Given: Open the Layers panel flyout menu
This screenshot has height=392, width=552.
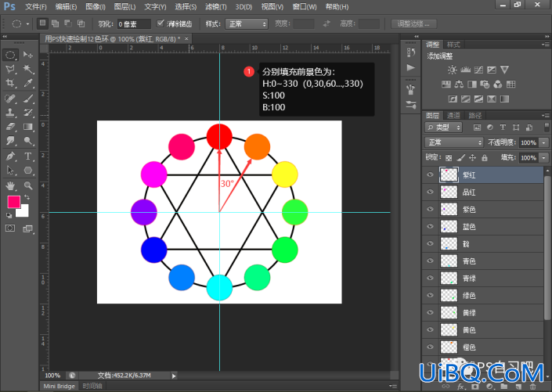Looking at the screenshot, I should click(x=545, y=115).
